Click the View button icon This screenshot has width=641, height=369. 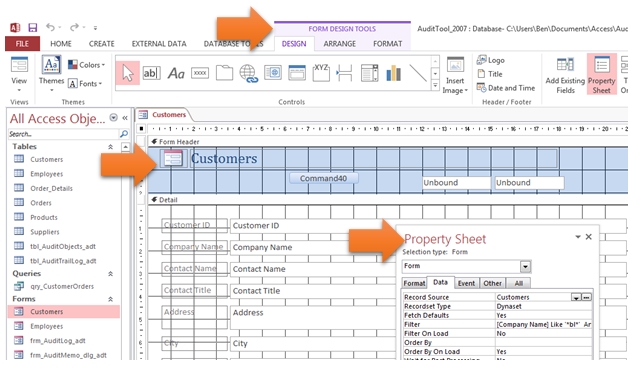[19, 65]
